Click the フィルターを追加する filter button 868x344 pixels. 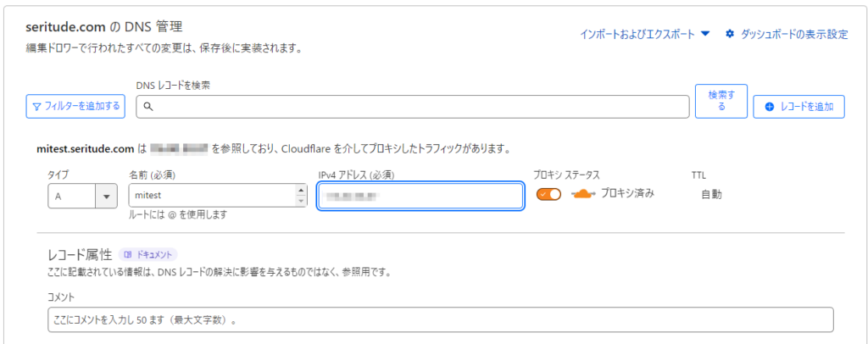click(75, 106)
